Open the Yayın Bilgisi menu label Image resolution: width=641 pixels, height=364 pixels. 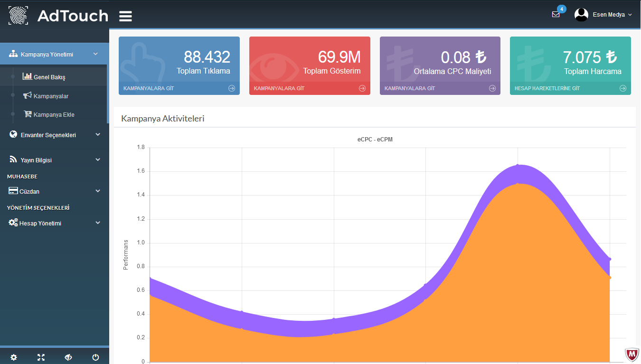click(36, 160)
